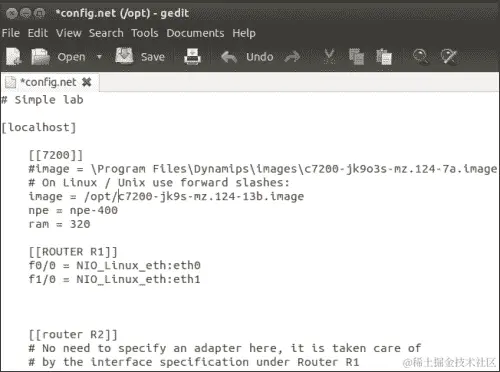
Task: Click the window title '*config.net (/opt) - gedit'
Action: [122, 13]
